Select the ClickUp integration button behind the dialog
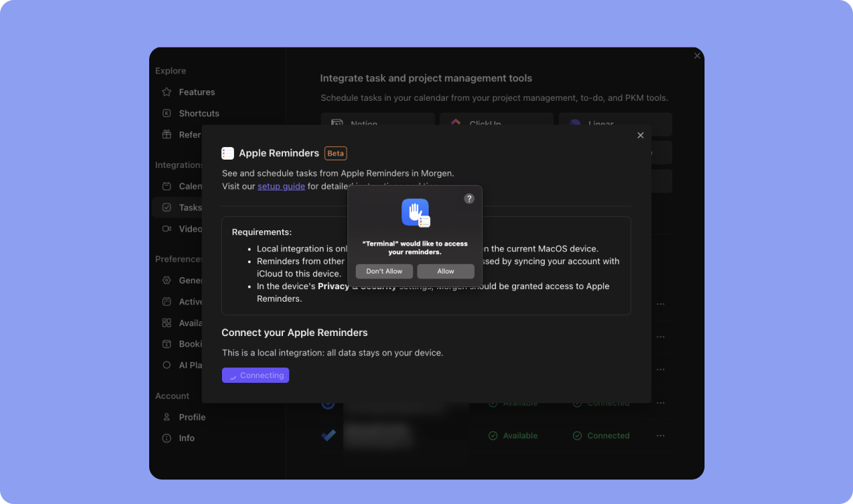The image size is (853, 504). [497, 120]
